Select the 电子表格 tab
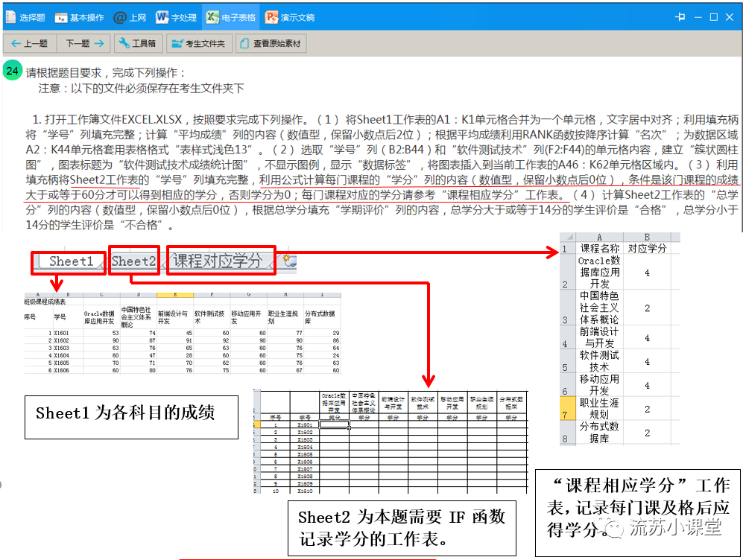 tap(231, 18)
